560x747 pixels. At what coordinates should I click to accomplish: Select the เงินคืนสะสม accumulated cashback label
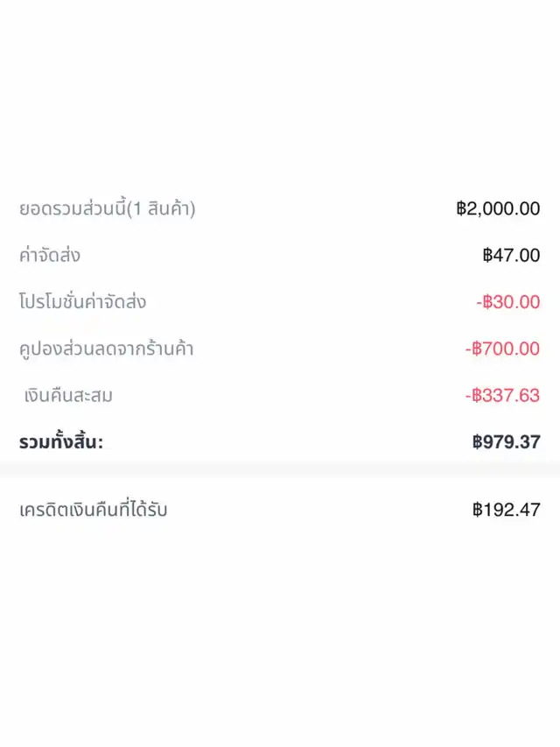click(68, 395)
